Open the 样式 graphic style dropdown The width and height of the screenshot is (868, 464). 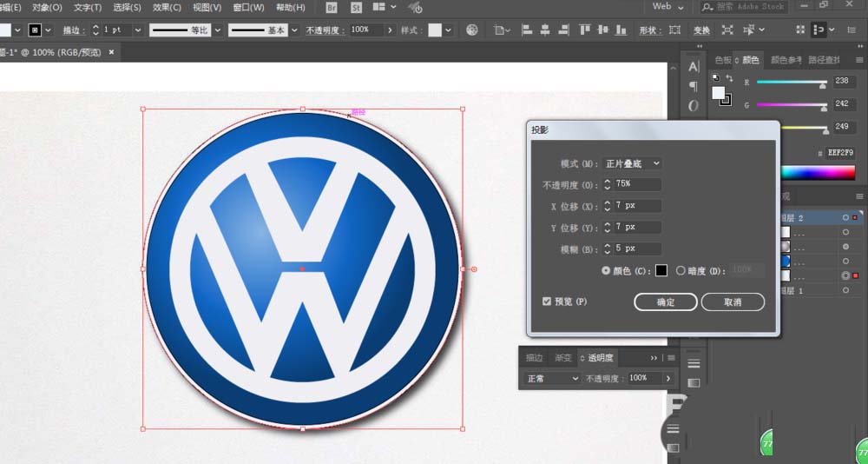(448, 30)
